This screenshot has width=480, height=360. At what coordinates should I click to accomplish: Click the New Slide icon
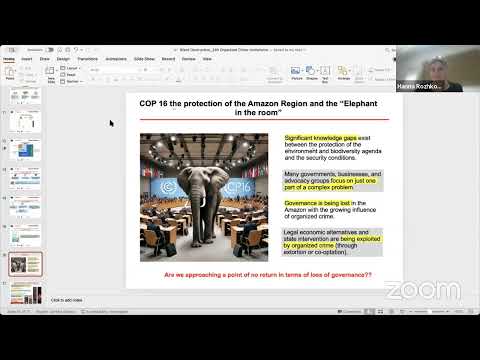50,71
